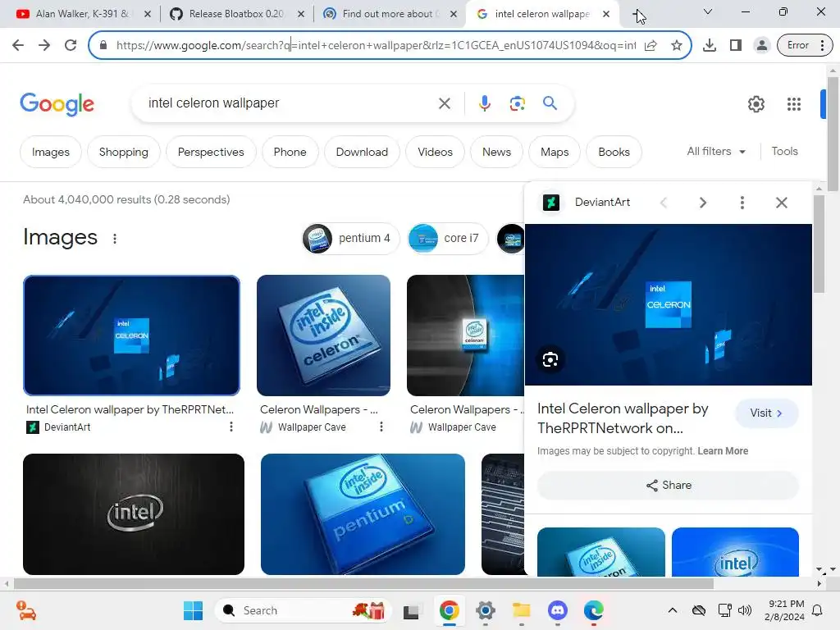840x630 pixels.
Task: Click the taskbar Search box
Action: 304,610
